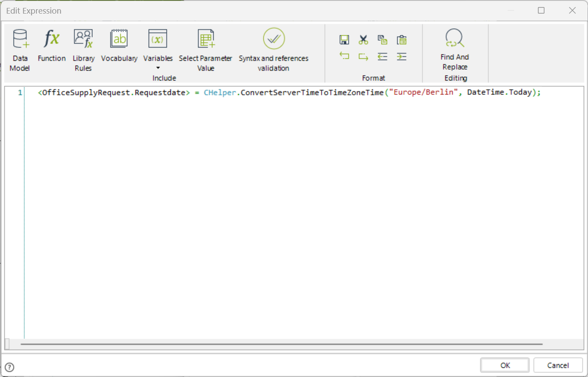The width and height of the screenshot is (588, 377).
Task: Open help via question mark icon
Action: 9,367
